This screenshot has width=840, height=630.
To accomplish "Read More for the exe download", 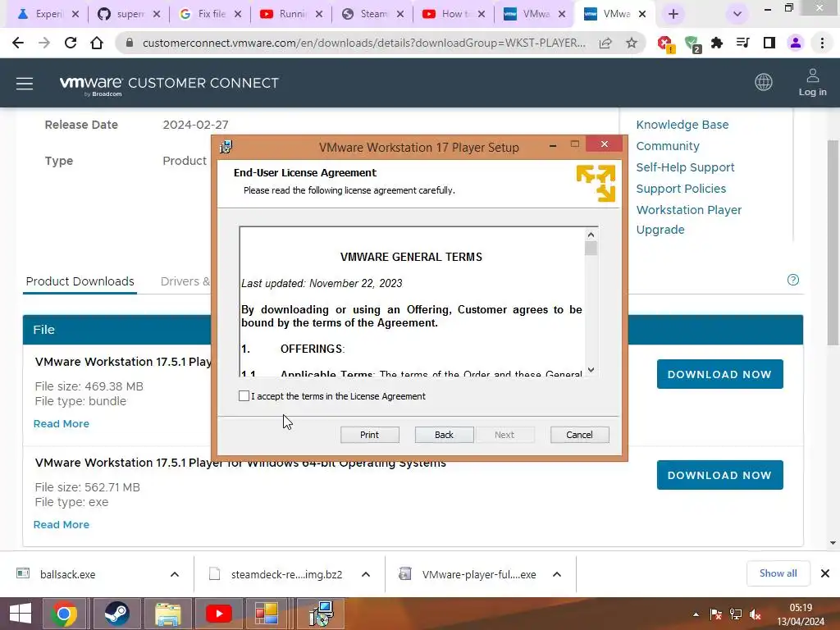I will (x=61, y=524).
